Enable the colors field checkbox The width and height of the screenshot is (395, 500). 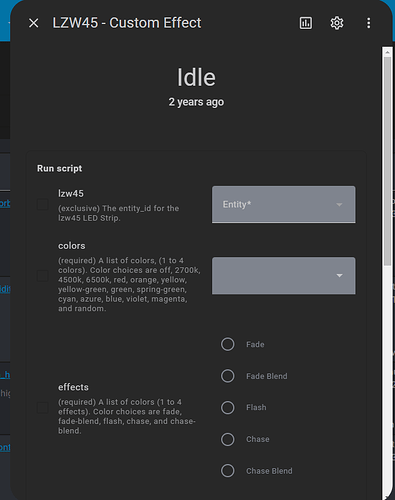[43, 276]
